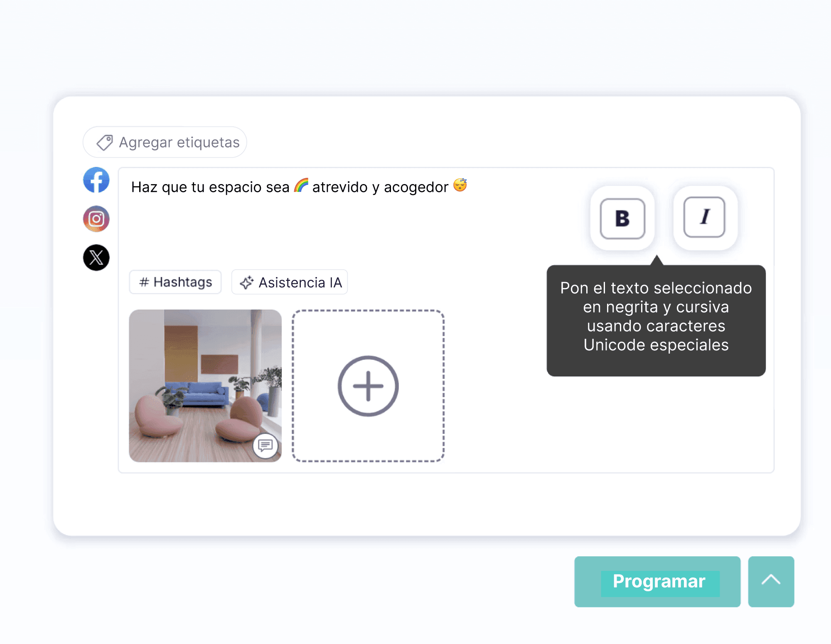
Task: Click the rainbow emoji in the post text
Action: [301, 185]
